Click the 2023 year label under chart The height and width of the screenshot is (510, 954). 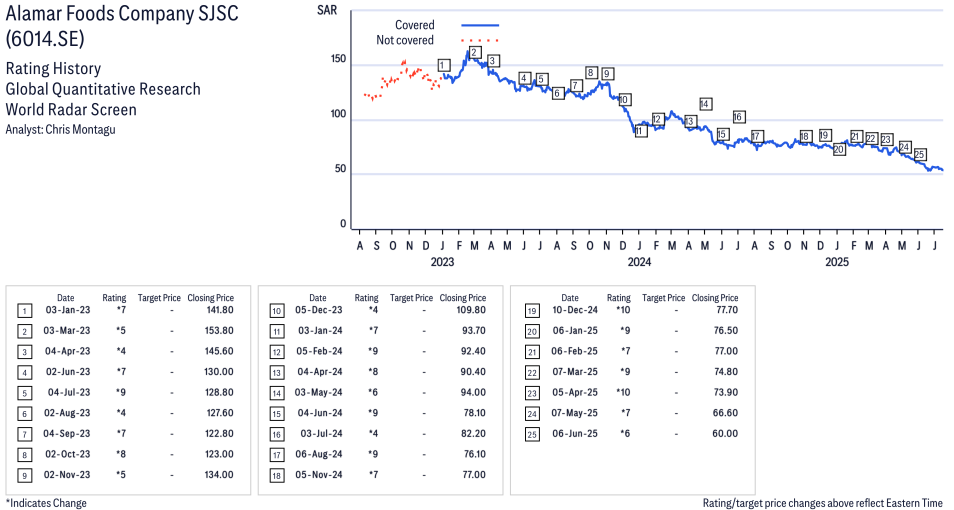pos(442,262)
